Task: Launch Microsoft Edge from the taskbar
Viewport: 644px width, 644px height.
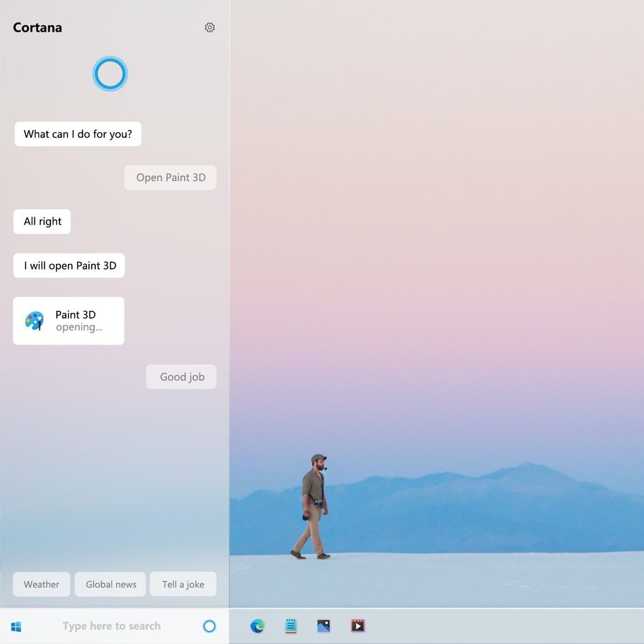Action: pyautogui.click(x=258, y=626)
